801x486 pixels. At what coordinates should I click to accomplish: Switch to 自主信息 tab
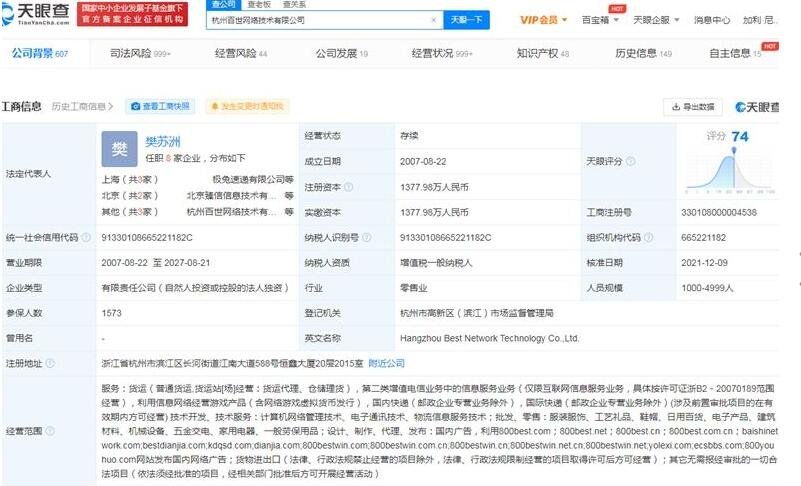coord(735,53)
